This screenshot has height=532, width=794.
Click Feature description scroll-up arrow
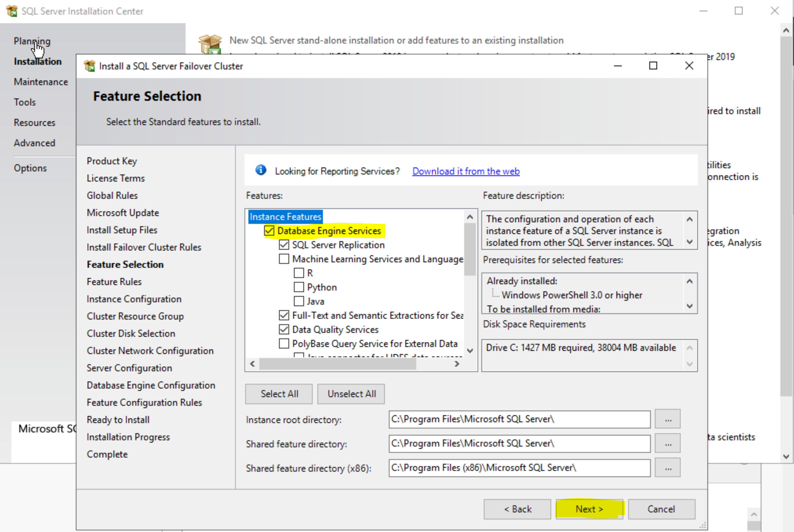click(x=690, y=220)
